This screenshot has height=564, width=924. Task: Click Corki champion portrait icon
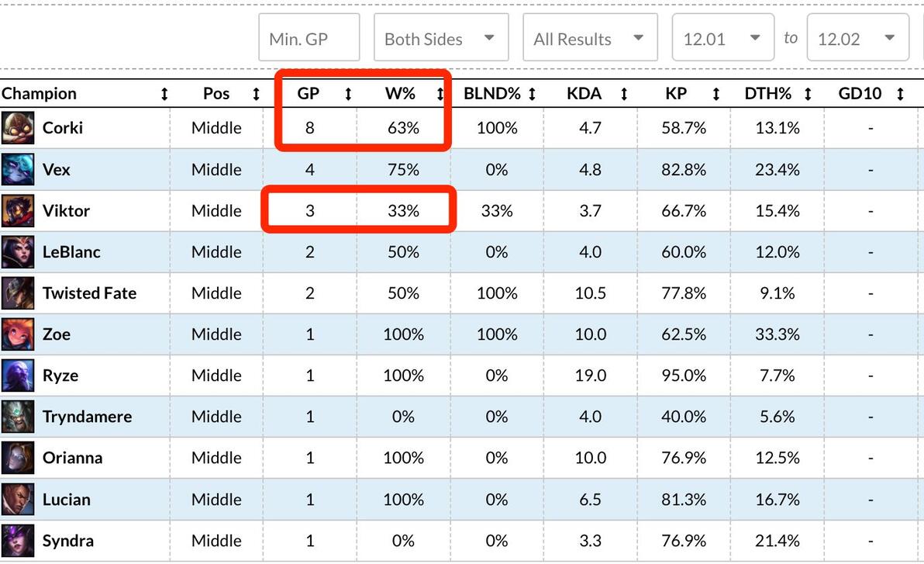[x=17, y=128]
